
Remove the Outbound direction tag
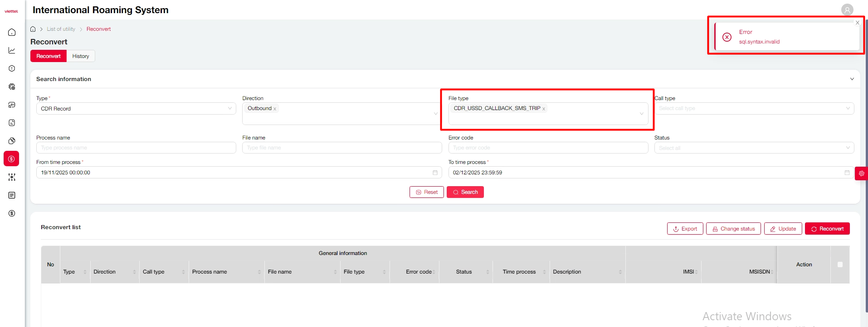(x=275, y=109)
